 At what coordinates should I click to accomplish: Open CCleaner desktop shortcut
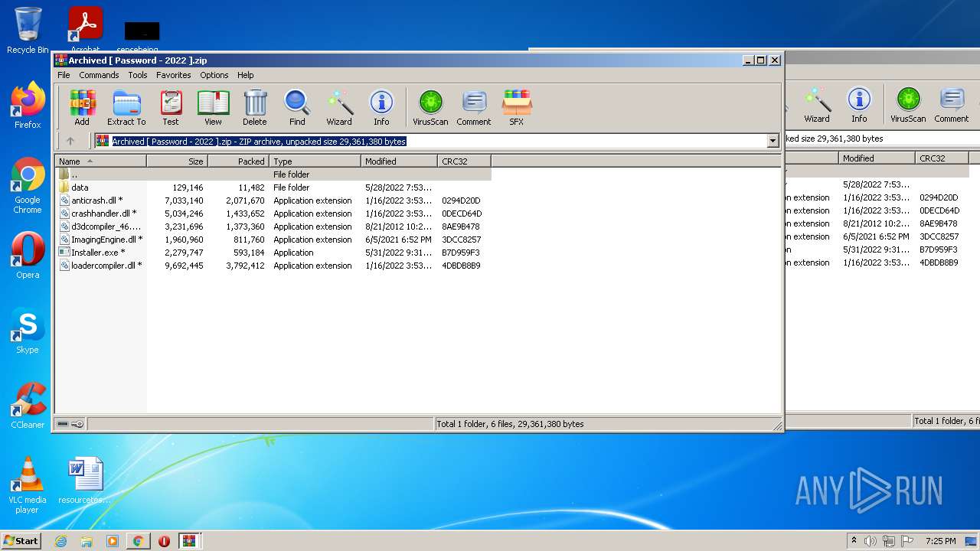(28, 406)
